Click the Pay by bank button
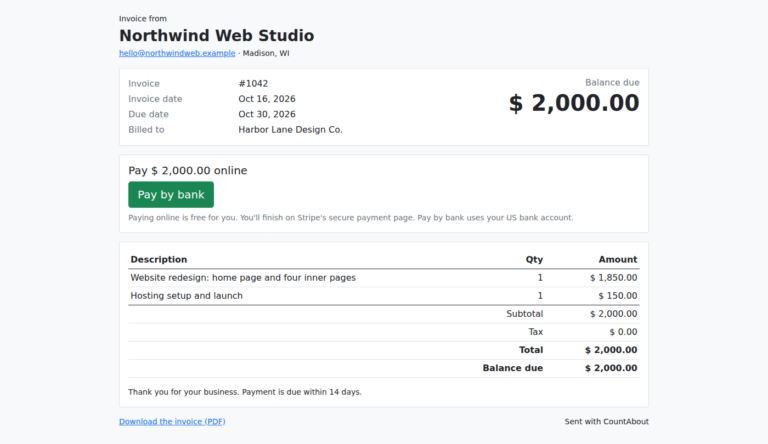This screenshot has width=768, height=444. tap(171, 195)
